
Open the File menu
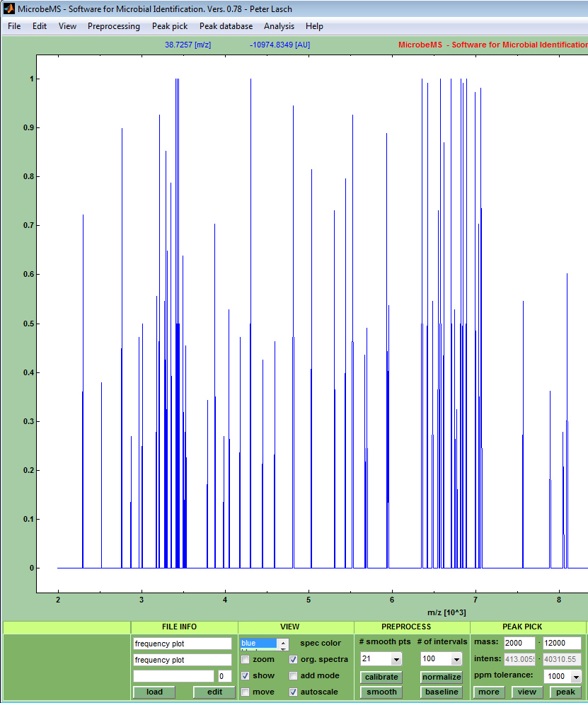(x=14, y=26)
